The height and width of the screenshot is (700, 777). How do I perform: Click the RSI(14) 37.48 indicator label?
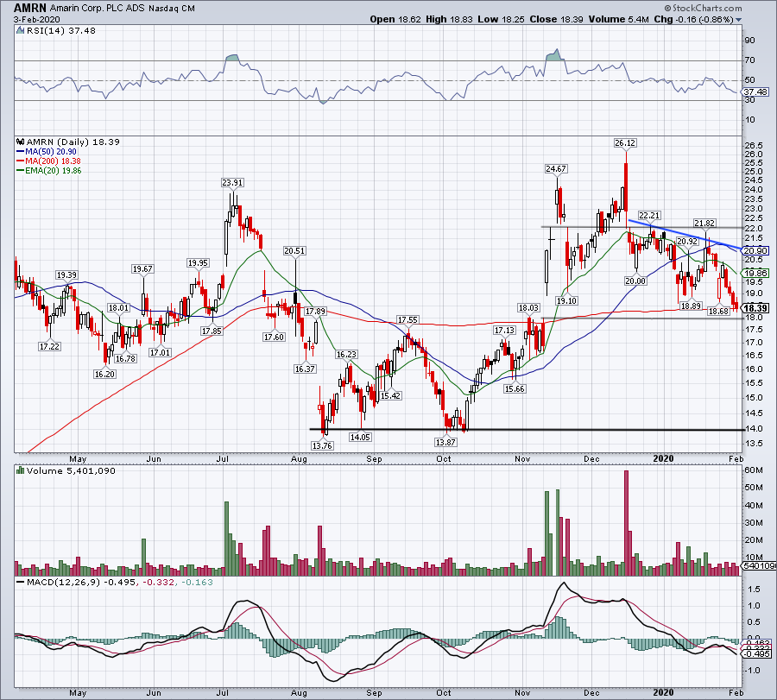click(x=61, y=30)
